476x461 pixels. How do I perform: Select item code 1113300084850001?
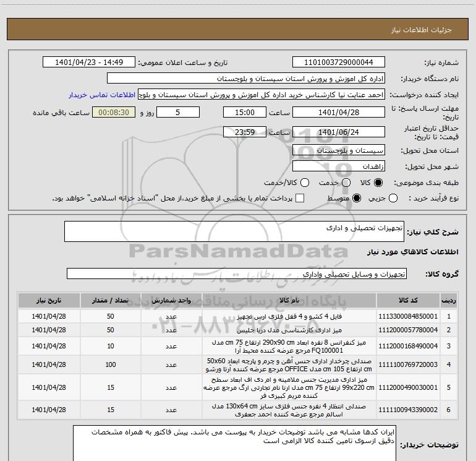(408, 316)
